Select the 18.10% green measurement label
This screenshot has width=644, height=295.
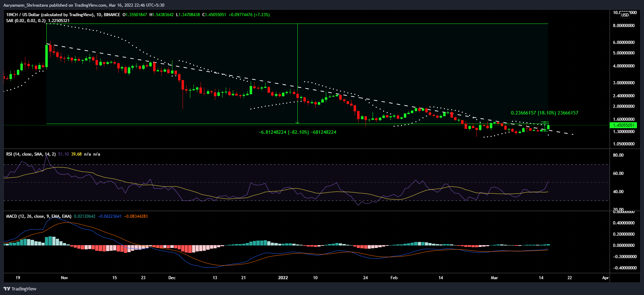(544, 113)
